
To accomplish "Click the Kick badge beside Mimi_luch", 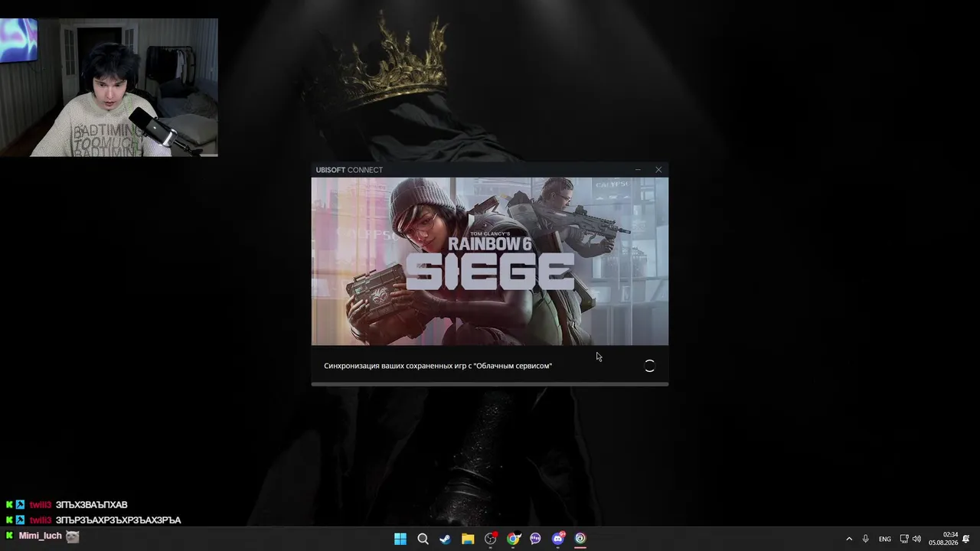I will [x=9, y=536].
